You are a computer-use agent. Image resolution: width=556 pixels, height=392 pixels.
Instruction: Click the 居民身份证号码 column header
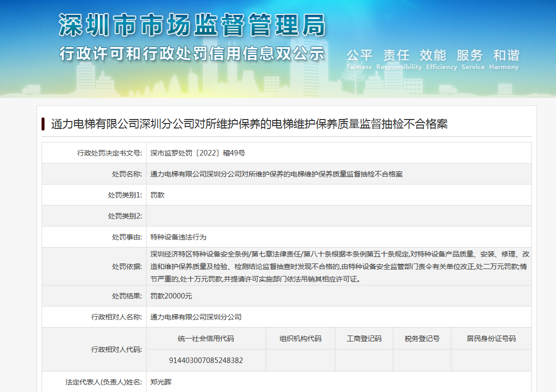(491, 338)
